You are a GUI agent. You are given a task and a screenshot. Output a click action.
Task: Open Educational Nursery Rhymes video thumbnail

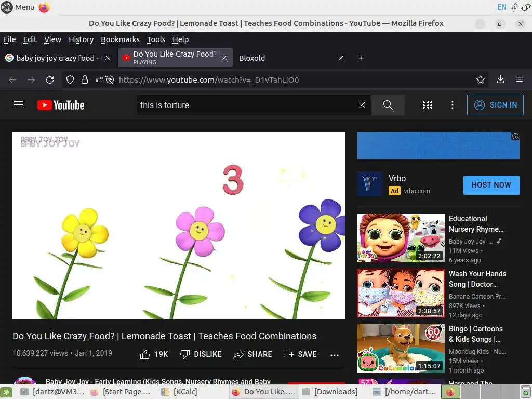tap(401, 238)
